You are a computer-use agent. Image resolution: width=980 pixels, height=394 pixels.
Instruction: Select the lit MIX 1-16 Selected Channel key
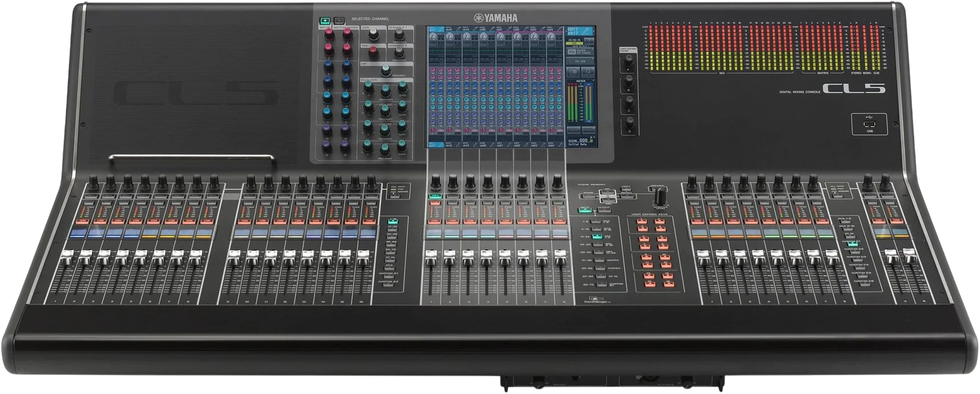[x=325, y=21]
